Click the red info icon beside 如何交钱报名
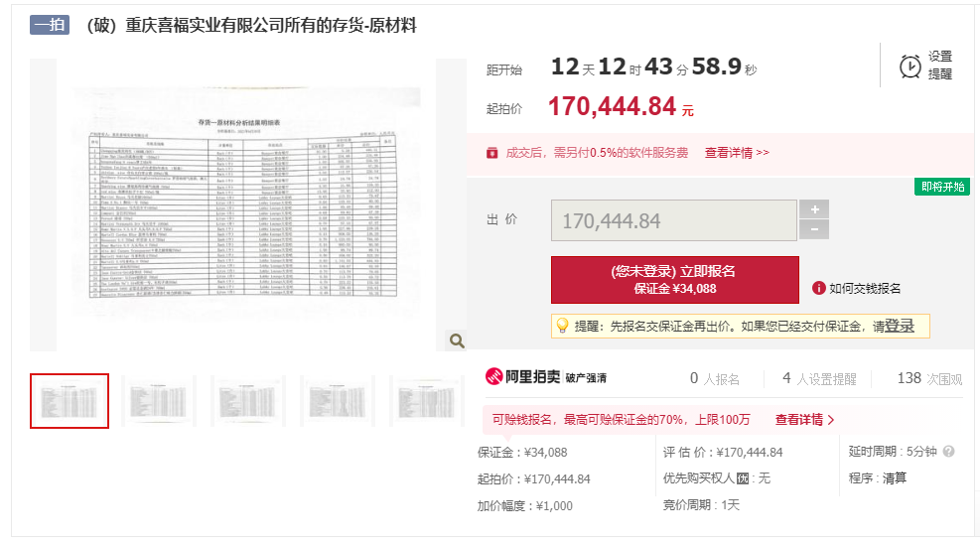 coord(819,288)
